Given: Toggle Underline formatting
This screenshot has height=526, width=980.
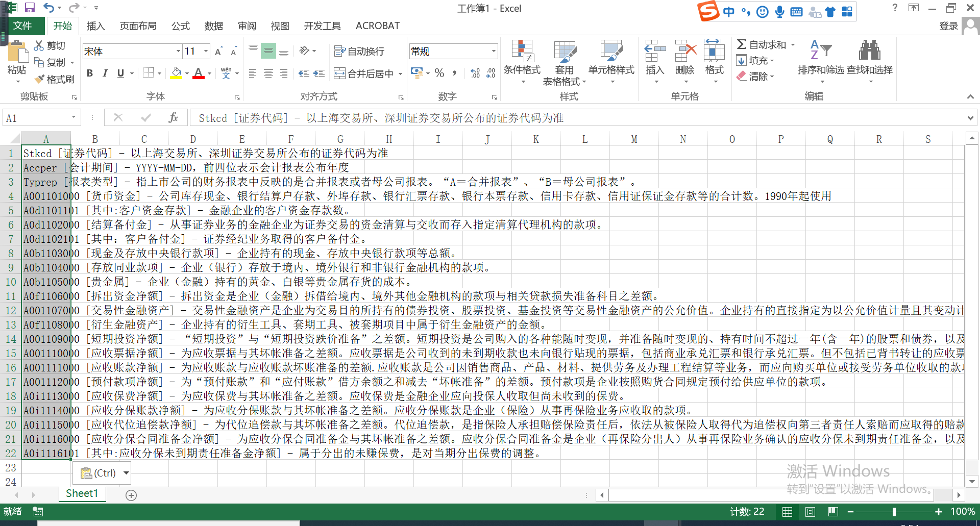Looking at the screenshot, I should coord(120,73).
